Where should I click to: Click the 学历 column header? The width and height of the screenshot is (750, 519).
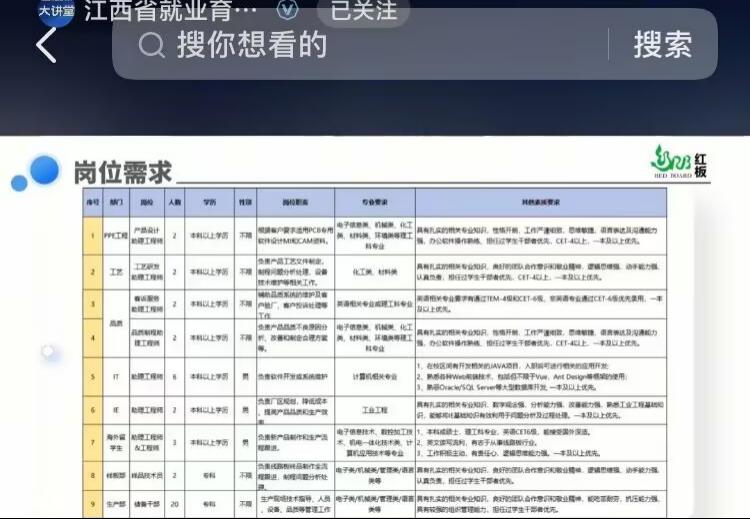(x=210, y=200)
